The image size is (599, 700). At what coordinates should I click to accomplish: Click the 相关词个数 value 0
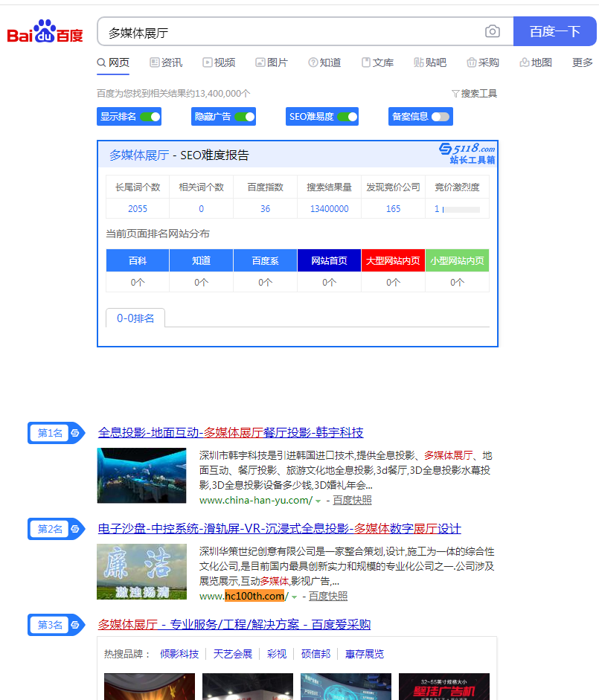pyautogui.click(x=202, y=208)
